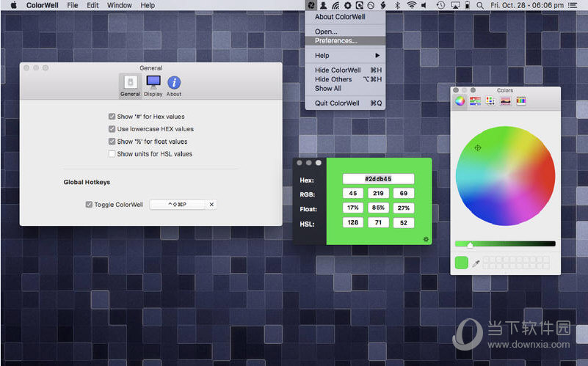Image resolution: width=588 pixels, height=366 pixels.
Task: Pick a color with the eyedropper tool
Action: 476,263
